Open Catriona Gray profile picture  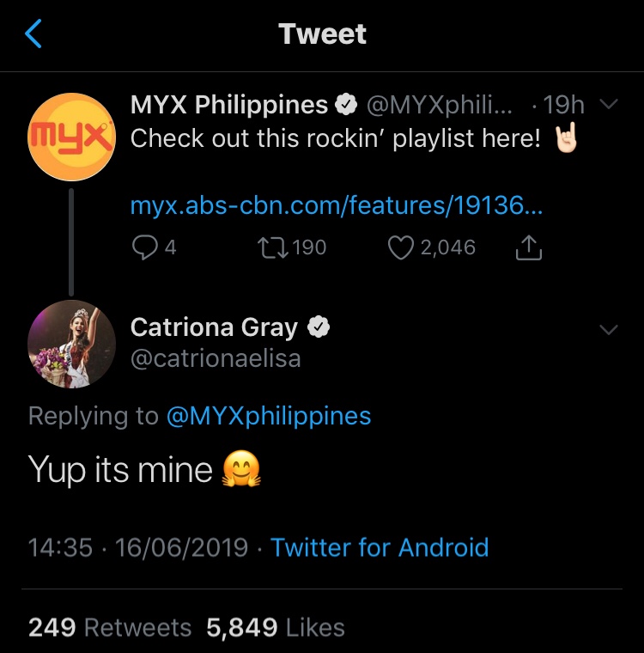click(71, 345)
